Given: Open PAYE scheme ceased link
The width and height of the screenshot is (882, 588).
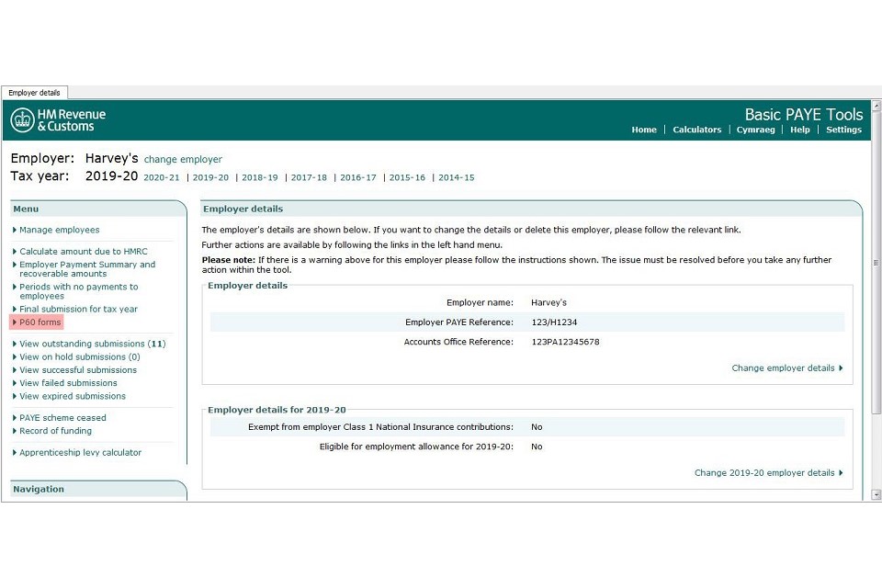Looking at the screenshot, I should pyautogui.click(x=62, y=417).
